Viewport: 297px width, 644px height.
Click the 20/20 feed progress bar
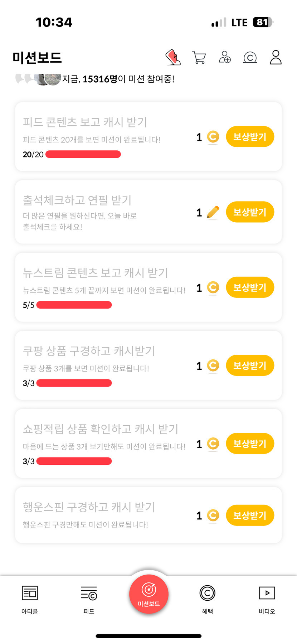83,154
